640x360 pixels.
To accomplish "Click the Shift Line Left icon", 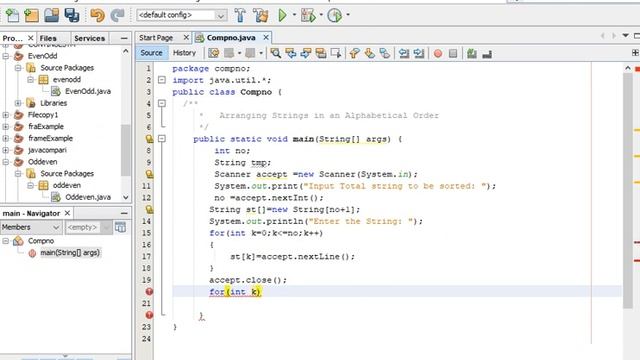I will [404, 53].
